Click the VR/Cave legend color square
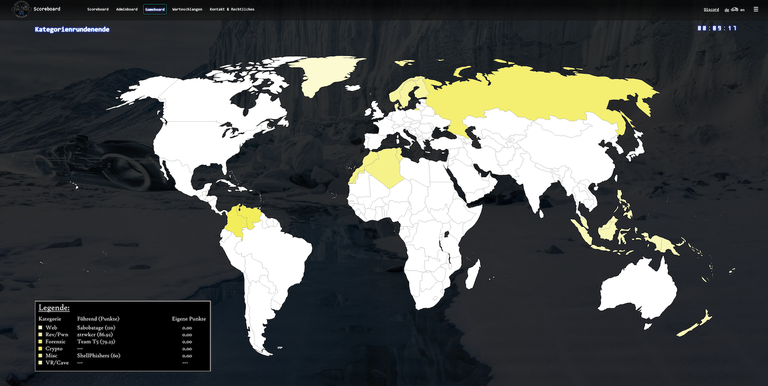768x386 pixels. [41, 362]
